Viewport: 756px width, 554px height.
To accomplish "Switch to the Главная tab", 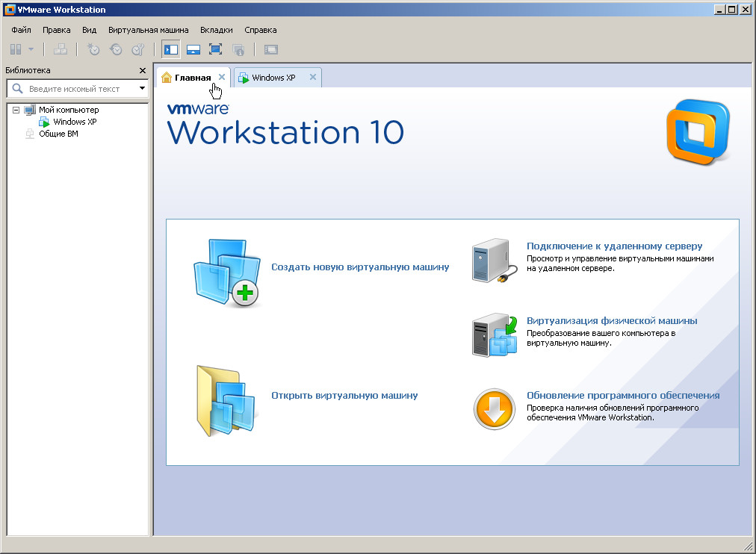I will point(193,78).
